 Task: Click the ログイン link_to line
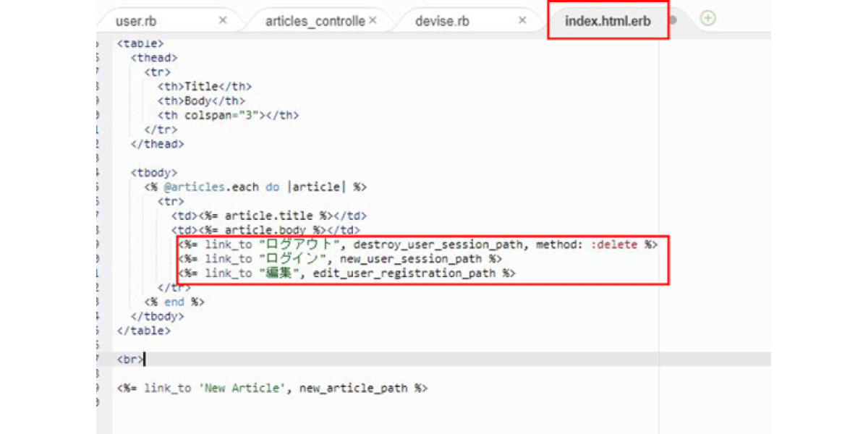(x=341, y=258)
